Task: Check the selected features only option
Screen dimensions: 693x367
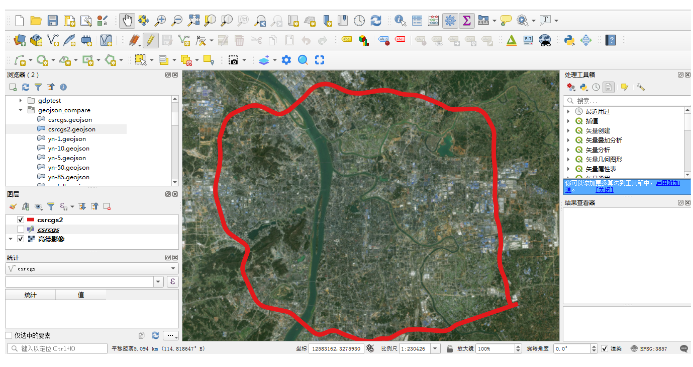Action: click(9, 335)
